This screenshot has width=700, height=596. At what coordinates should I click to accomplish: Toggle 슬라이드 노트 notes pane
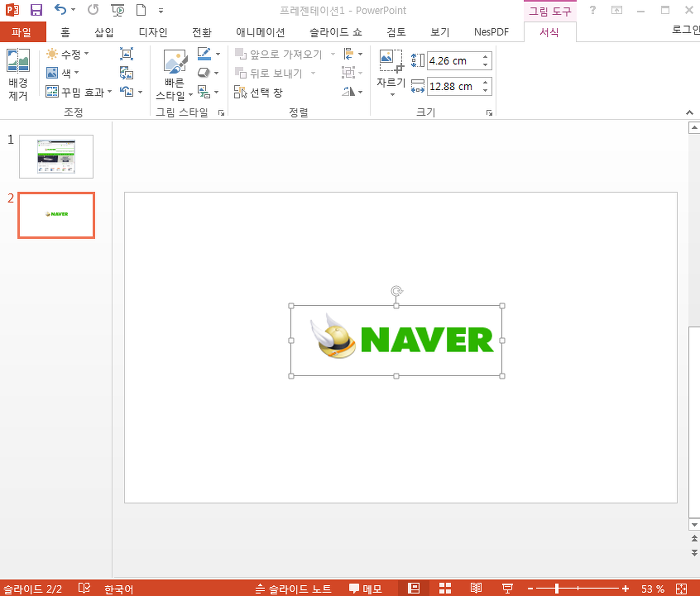click(293, 589)
